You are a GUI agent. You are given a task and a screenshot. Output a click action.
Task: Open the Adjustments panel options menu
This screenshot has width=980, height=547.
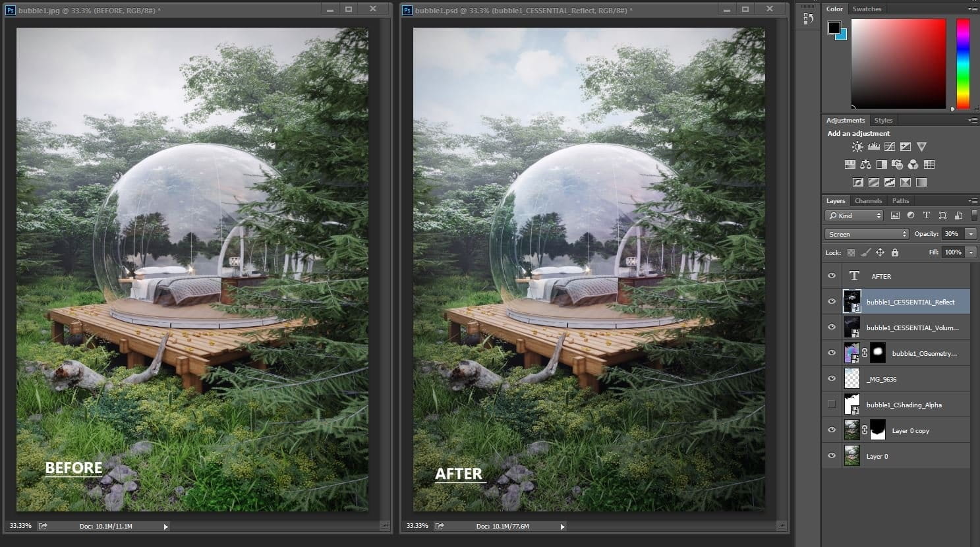(x=973, y=121)
